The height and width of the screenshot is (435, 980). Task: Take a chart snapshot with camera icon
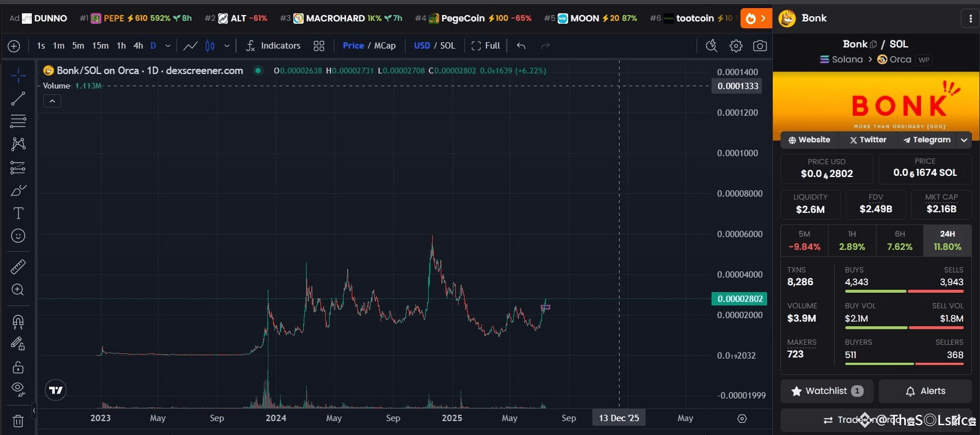click(760, 46)
